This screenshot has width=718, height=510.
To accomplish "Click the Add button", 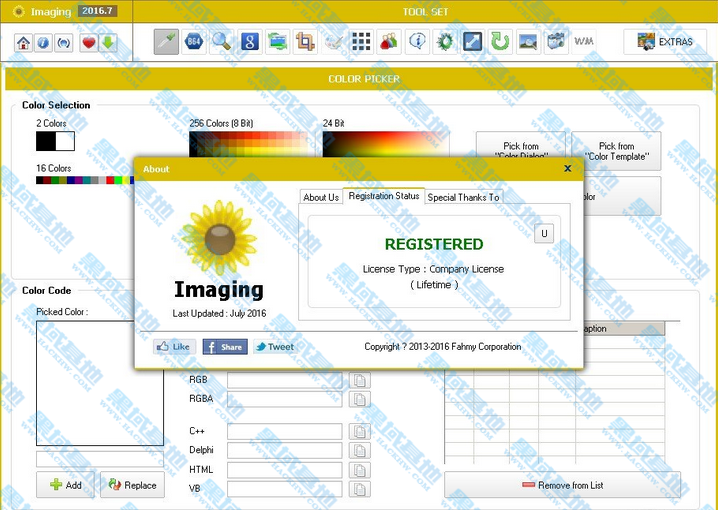I will [65, 485].
